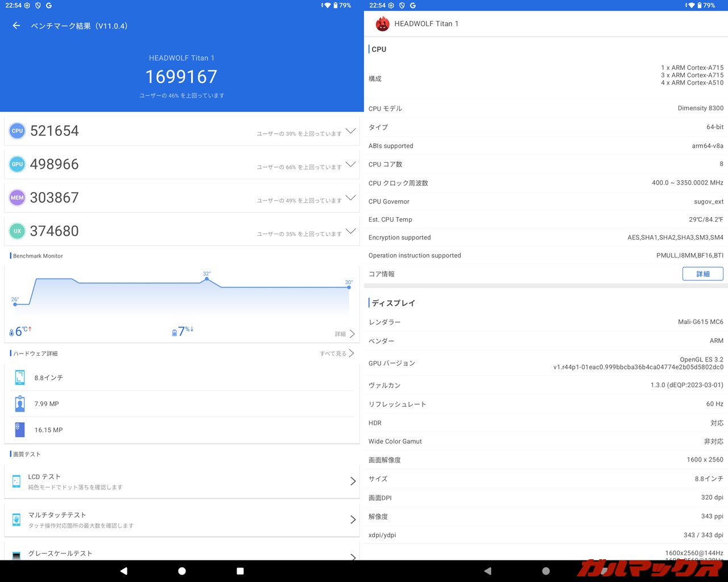Expand the MEM score 303867 row

[350, 198]
